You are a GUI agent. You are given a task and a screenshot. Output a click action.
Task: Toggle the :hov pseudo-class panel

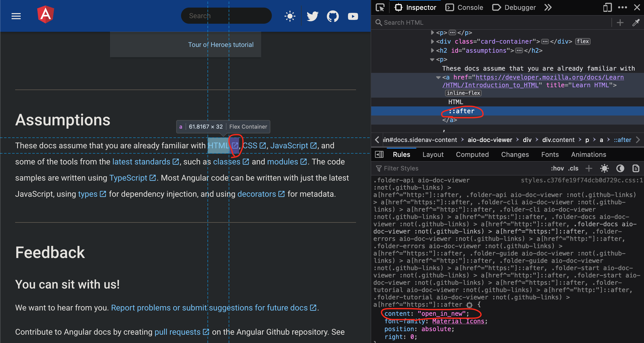557,168
